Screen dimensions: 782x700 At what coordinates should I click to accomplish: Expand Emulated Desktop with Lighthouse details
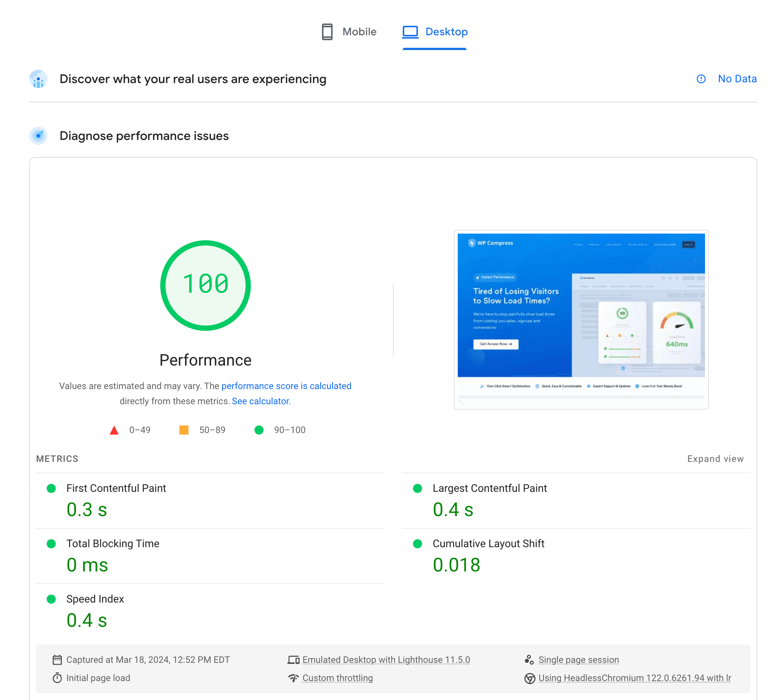(x=386, y=660)
